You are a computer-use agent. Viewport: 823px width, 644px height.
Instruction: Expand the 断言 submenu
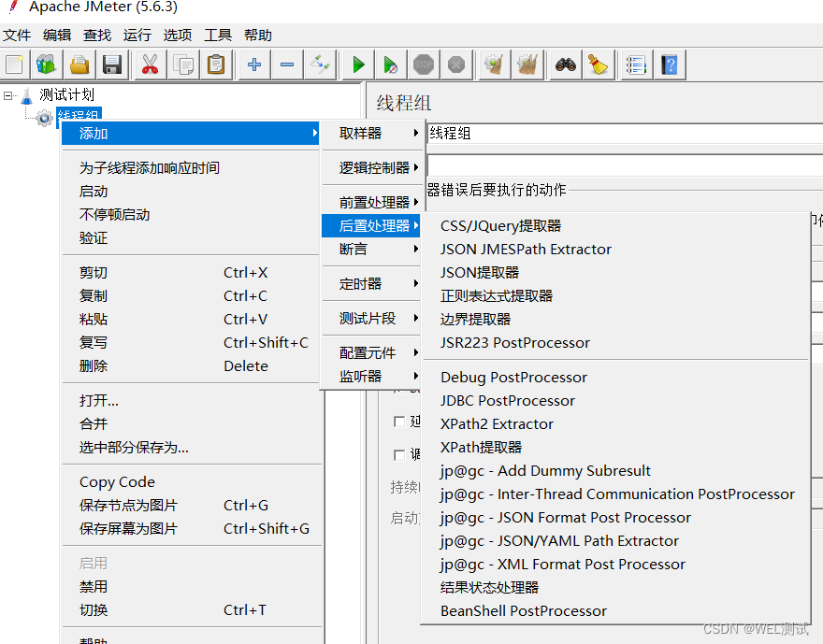(x=371, y=249)
